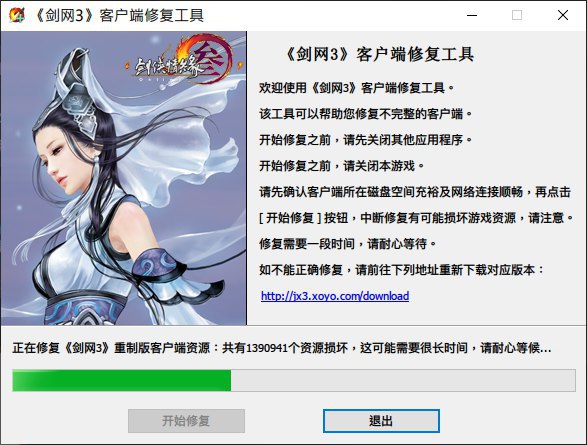
Task: Click the 退出 exit button
Action: click(381, 421)
